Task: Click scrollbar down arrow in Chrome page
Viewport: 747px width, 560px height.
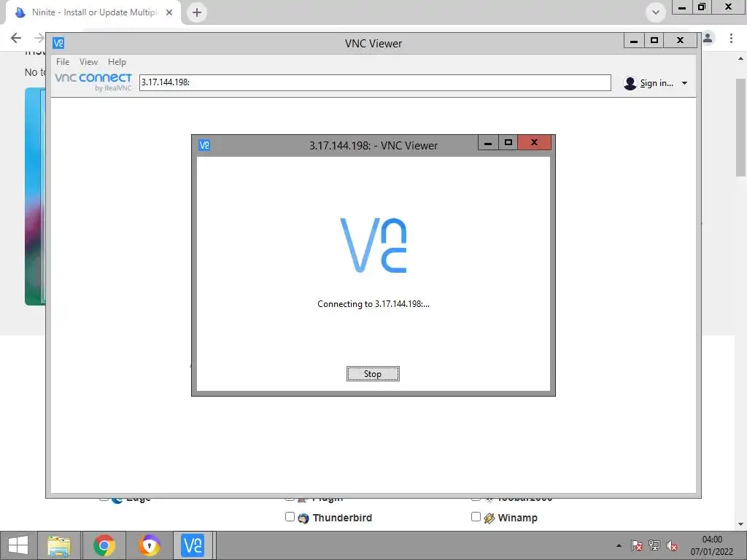Action: [x=740, y=524]
